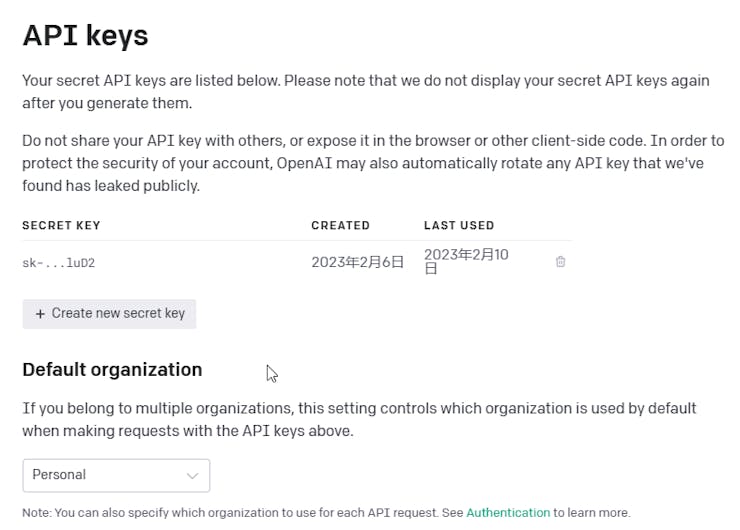Click the SECRET KEY column header
Image resolution: width=740 pixels, height=530 pixels.
point(61,226)
